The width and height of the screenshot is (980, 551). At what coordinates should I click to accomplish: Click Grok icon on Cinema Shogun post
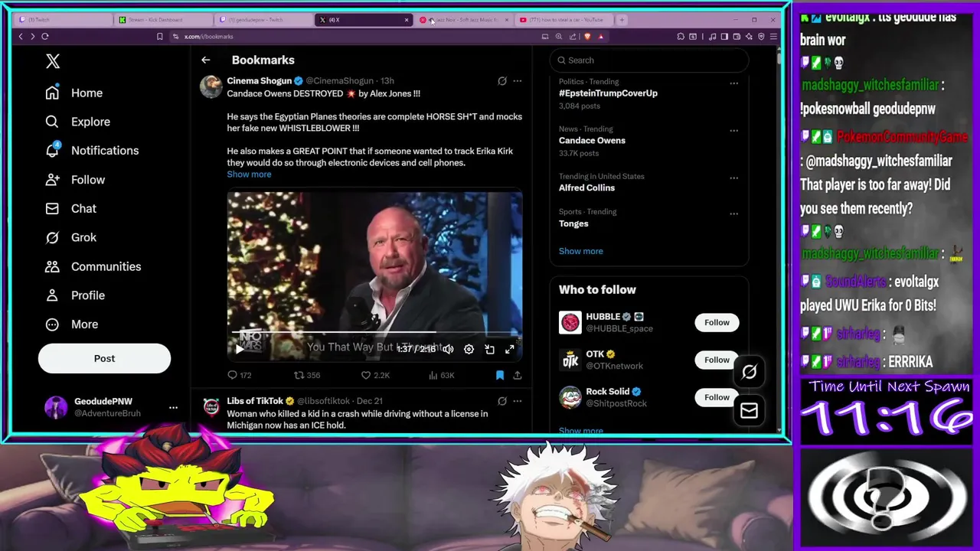pos(502,80)
